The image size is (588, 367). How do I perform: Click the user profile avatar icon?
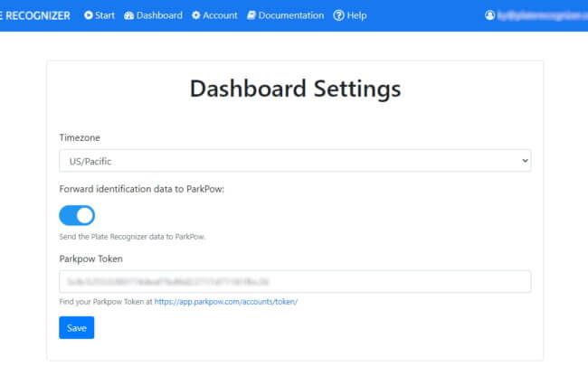(489, 15)
